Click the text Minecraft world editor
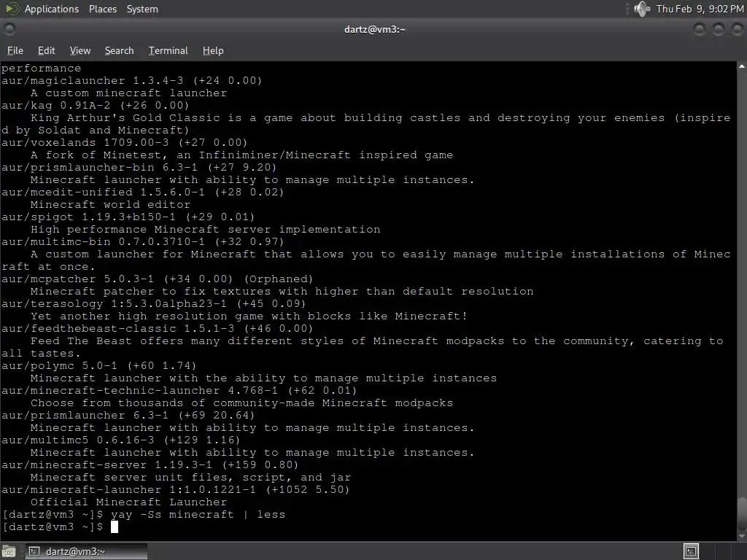 click(111, 204)
